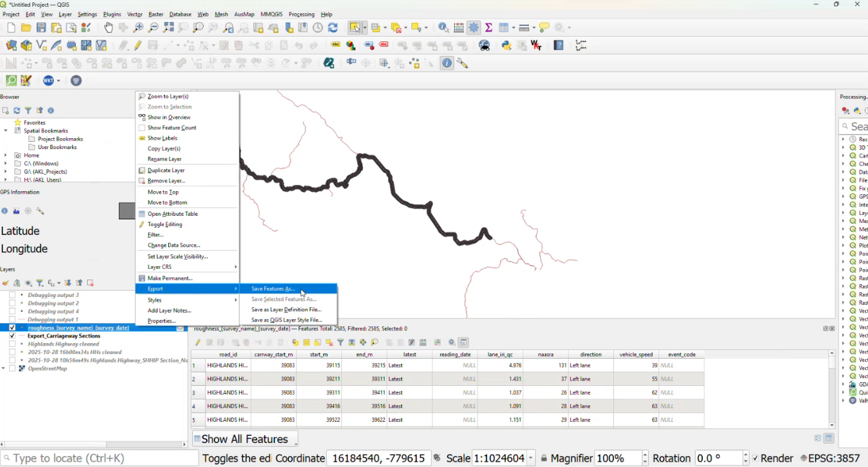Click the WKT plugin toolbar icon

49,81
